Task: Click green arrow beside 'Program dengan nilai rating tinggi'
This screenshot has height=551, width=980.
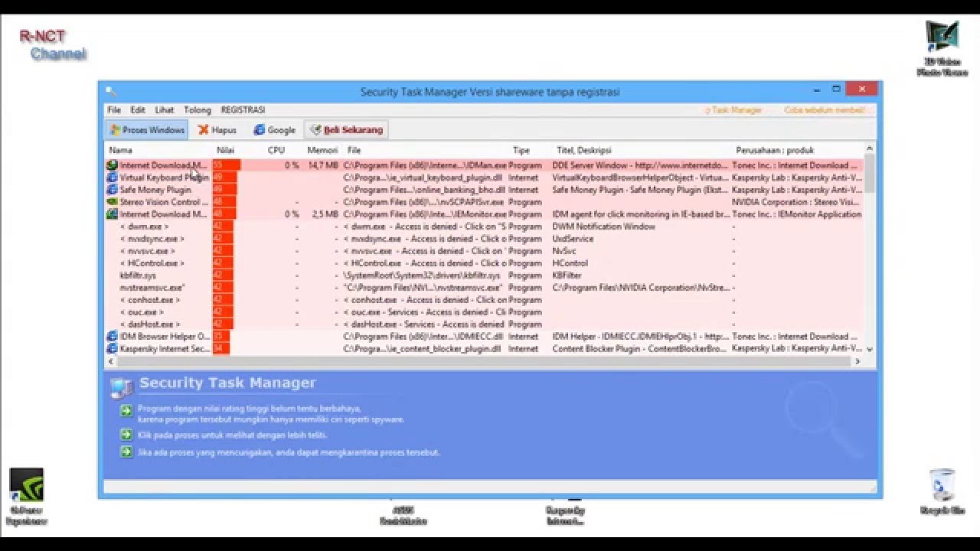Action: pyautogui.click(x=126, y=411)
